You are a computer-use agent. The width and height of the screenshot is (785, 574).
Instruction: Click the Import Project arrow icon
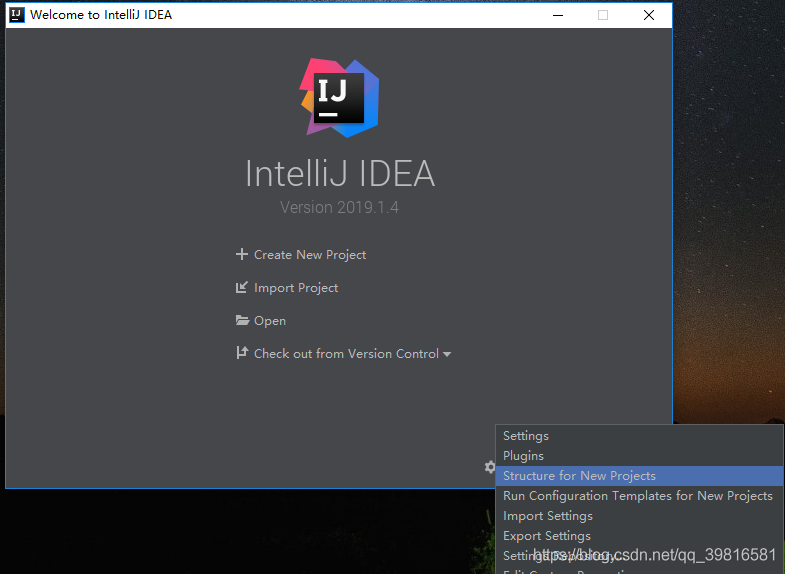click(x=241, y=287)
